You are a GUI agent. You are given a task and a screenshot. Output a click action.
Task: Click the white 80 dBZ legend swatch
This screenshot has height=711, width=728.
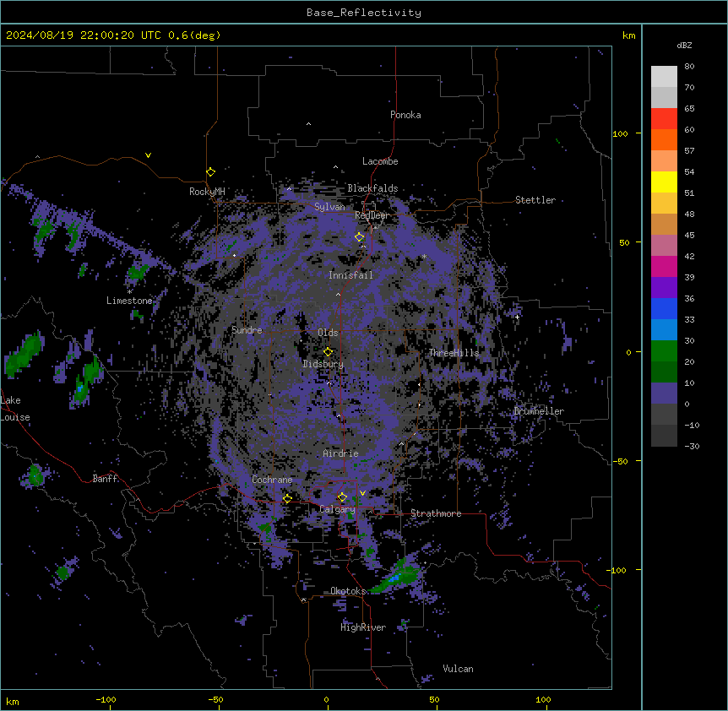click(664, 77)
